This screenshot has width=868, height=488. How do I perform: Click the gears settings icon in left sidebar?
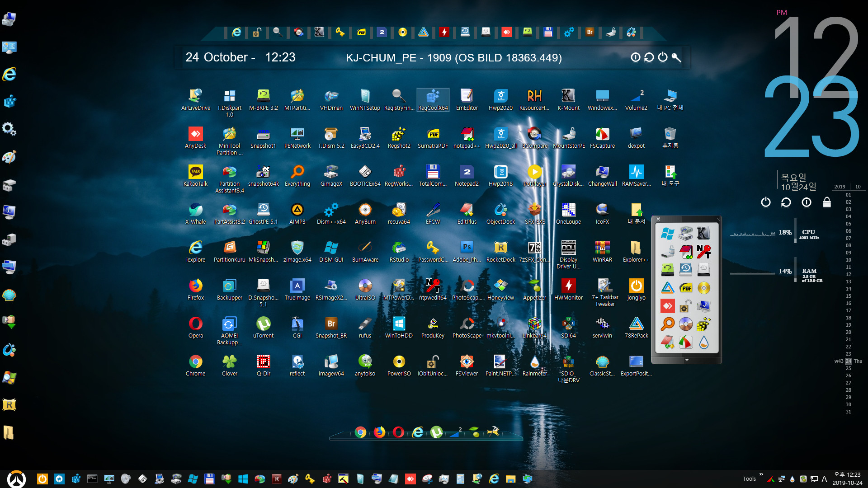click(x=9, y=129)
